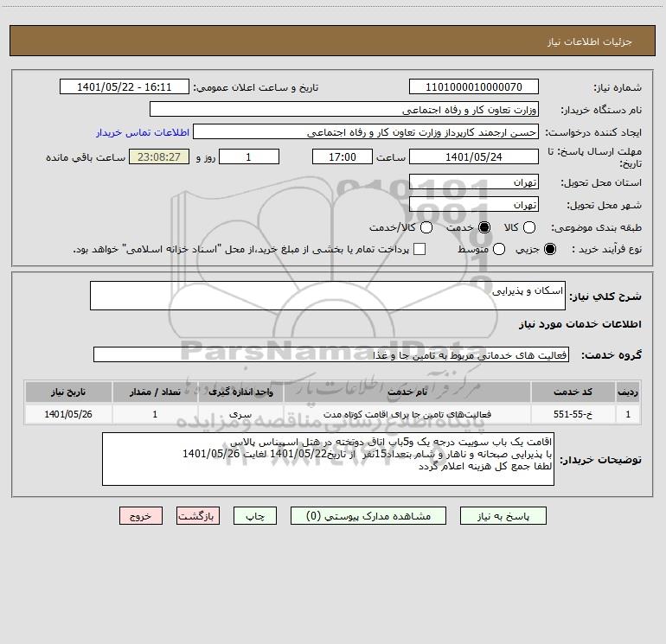Click the deadline time field 17:00
The width and height of the screenshot is (666, 644).
[343, 156]
